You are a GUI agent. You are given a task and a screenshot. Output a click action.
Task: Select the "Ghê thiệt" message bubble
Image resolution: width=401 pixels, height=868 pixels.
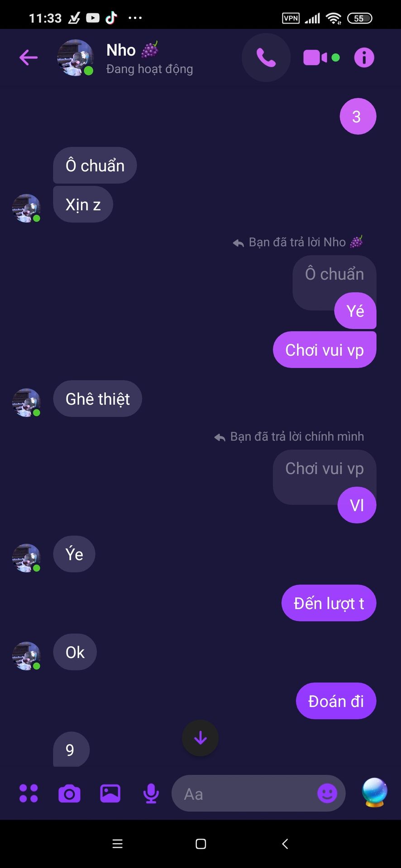click(x=98, y=399)
